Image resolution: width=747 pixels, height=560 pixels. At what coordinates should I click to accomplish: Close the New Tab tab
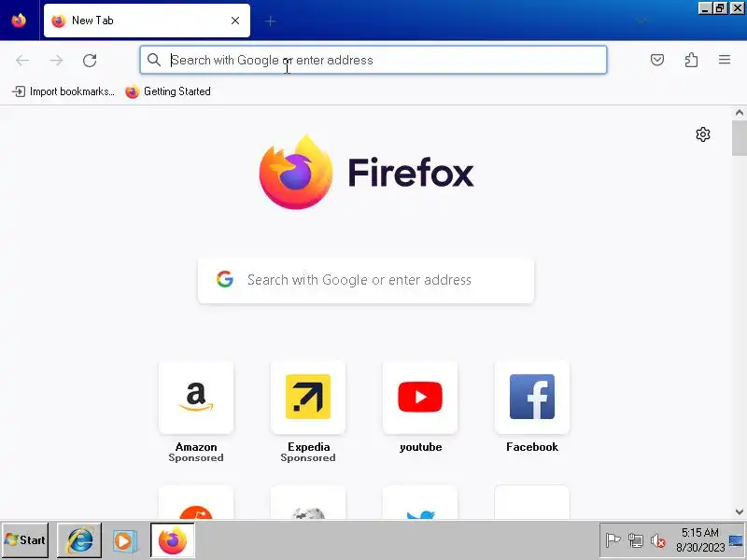pyautogui.click(x=235, y=21)
